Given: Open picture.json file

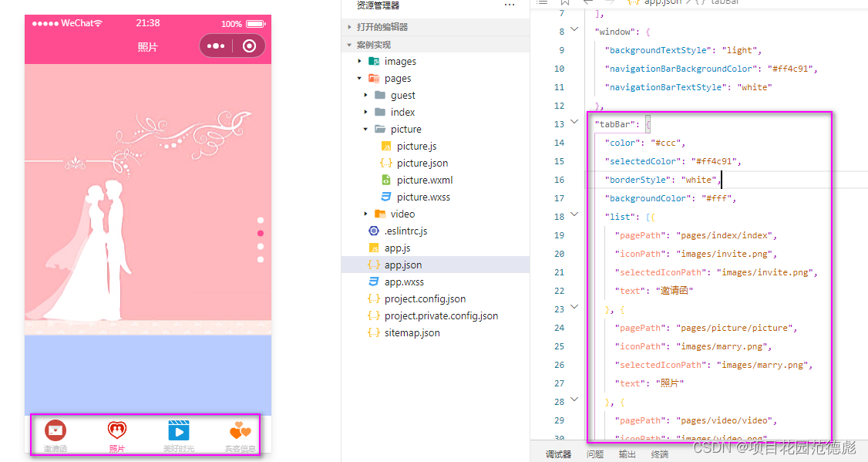Looking at the screenshot, I should click(x=422, y=163).
